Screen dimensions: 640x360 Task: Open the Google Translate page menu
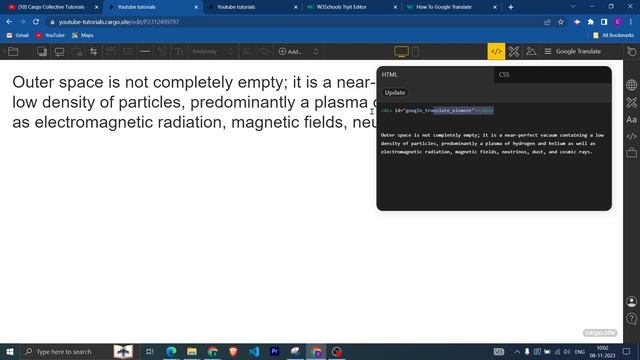pyautogui.click(x=573, y=51)
